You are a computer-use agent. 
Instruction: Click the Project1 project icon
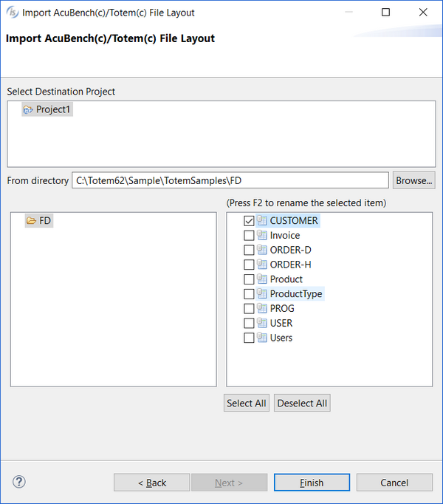pos(28,110)
